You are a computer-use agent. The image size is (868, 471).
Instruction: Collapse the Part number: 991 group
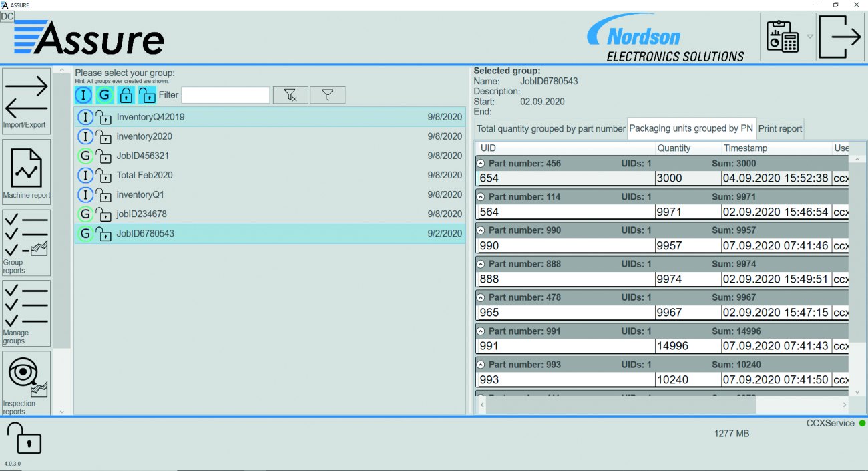click(481, 331)
